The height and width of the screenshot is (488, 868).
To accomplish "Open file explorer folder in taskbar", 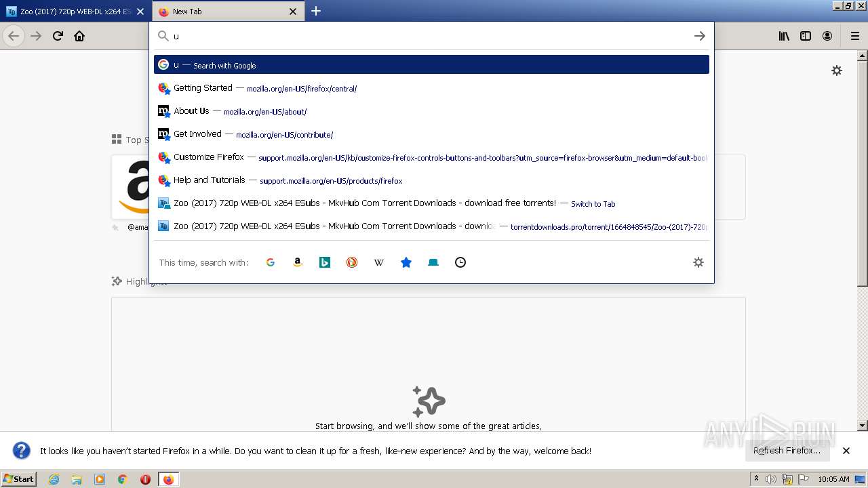I will (x=77, y=479).
